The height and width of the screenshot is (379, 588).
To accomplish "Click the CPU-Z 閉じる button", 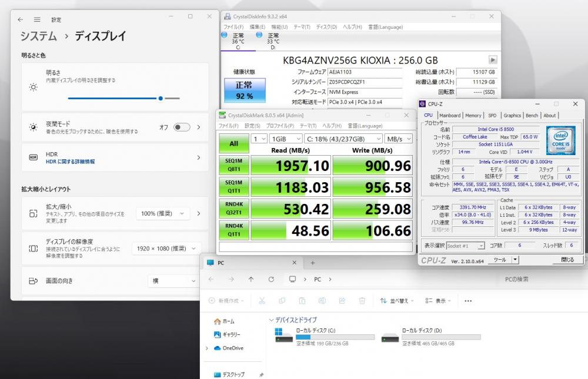I will point(567,259).
